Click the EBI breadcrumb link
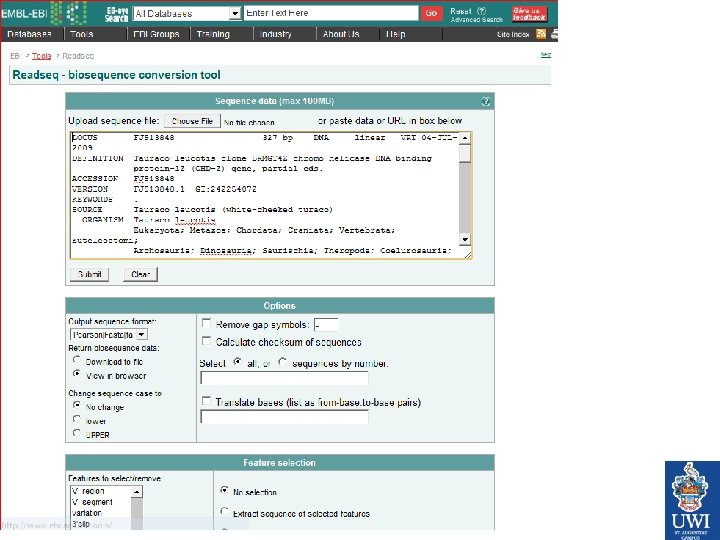Screen dimensions: 720x540 pos(15,56)
